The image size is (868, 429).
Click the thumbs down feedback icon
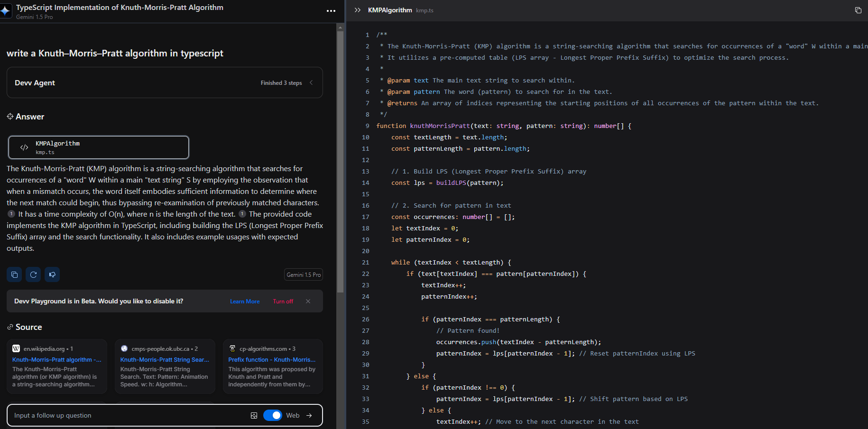(x=52, y=274)
